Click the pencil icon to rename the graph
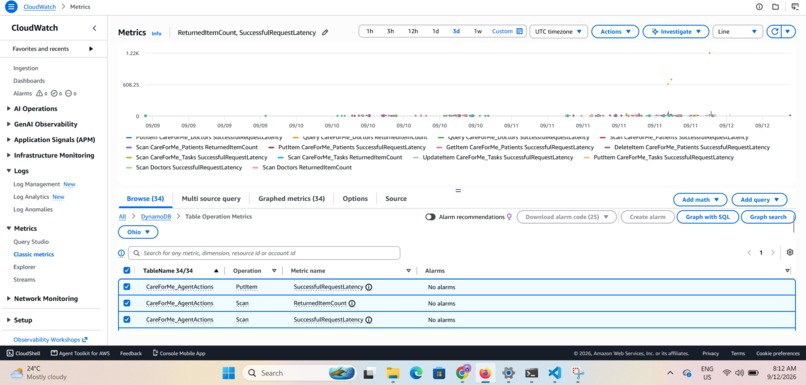The image size is (806, 385). [x=325, y=32]
